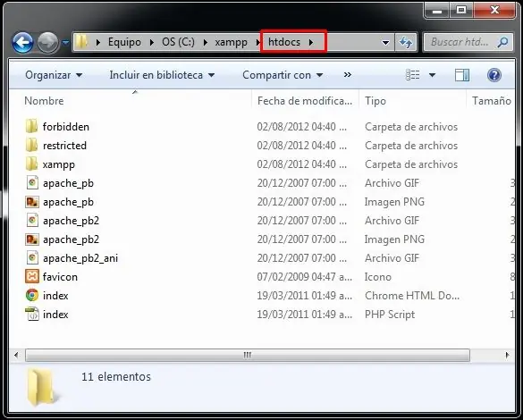Click the Forward navigation arrow
This screenshot has width=523, height=420.
tap(47, 43)
